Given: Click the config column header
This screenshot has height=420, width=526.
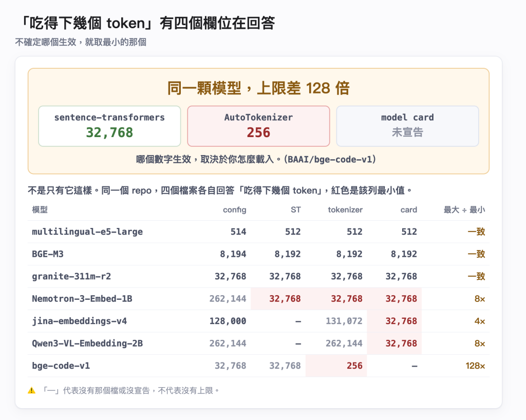Looking at the screenshot, I should [234, 210].
